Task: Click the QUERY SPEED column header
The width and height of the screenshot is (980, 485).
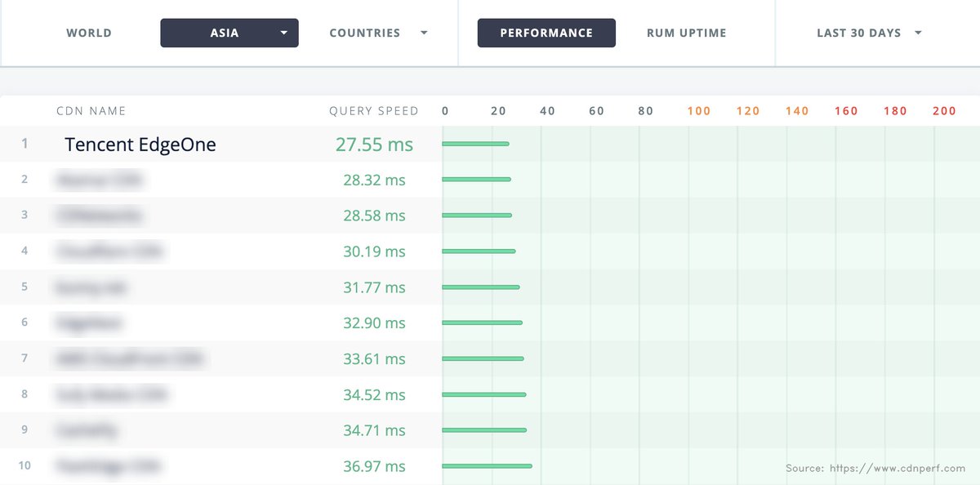Action: click(374, 111)
